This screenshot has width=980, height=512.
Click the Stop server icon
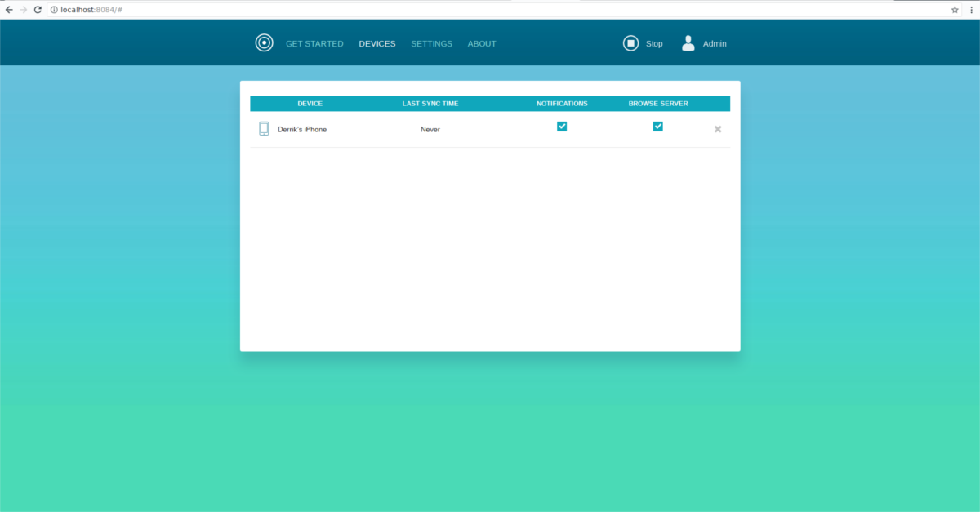(630, 43)
